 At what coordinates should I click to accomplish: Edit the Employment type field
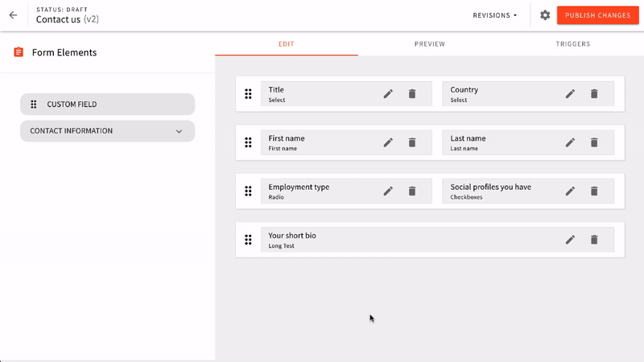(388, 191)
